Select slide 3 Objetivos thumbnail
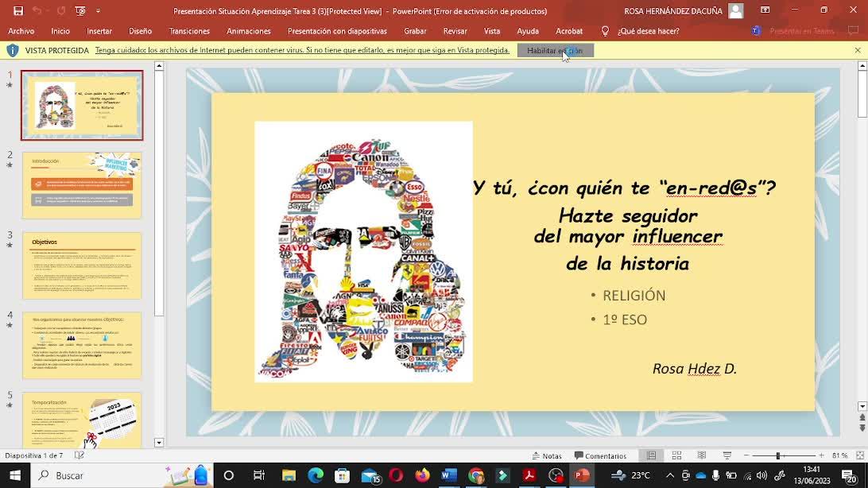 point(82,265)
